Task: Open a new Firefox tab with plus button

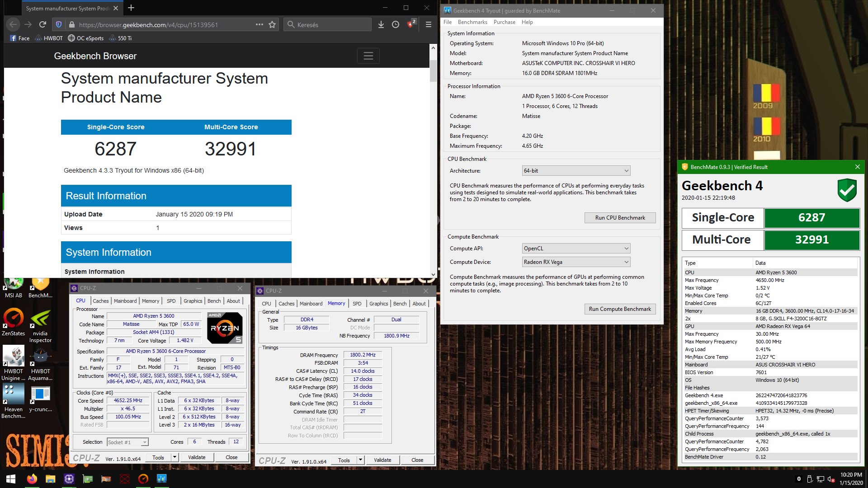Action: pos(131,8)
